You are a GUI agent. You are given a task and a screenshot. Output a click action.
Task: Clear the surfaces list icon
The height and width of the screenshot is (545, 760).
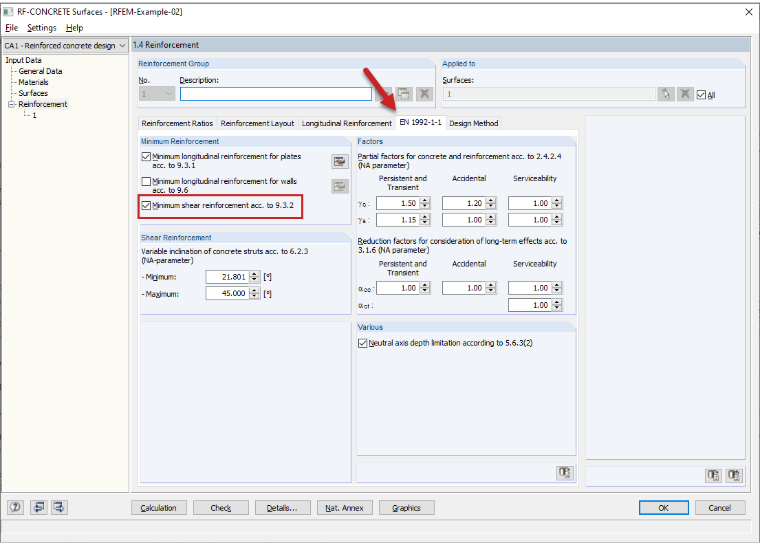pyautogui.click(x=684, y=94)
